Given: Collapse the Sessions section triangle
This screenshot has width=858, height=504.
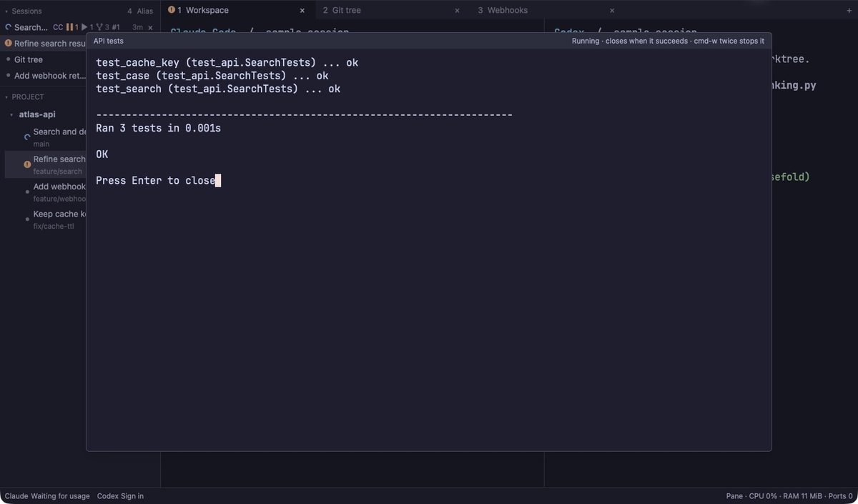Looking at the screenshot, I should (x=6, y=11).
